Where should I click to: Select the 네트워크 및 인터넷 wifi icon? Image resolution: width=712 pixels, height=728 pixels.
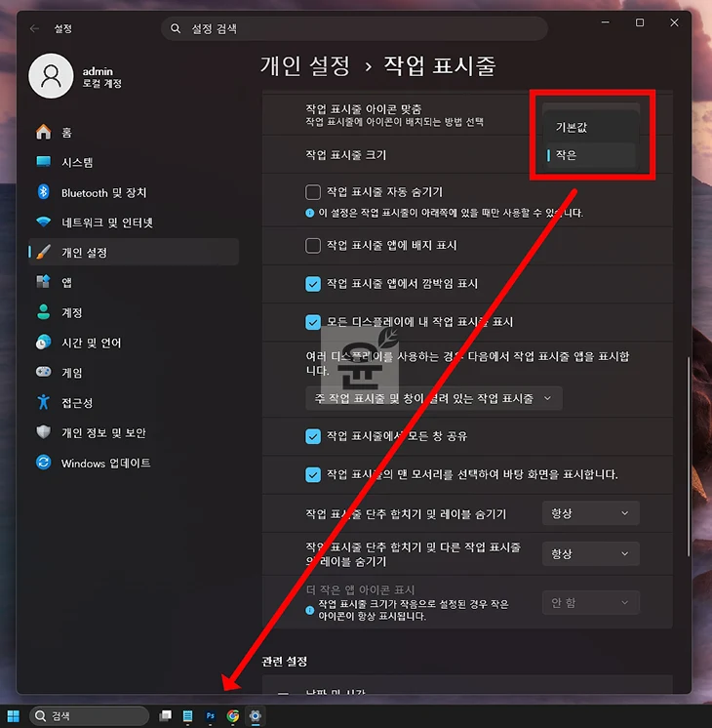point(44,222)
